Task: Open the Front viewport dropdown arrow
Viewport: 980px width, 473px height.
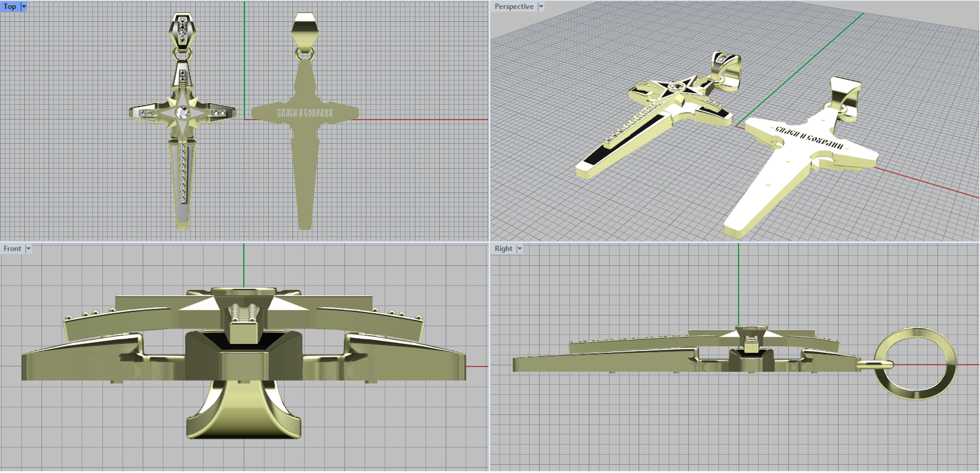Action: 28,249
